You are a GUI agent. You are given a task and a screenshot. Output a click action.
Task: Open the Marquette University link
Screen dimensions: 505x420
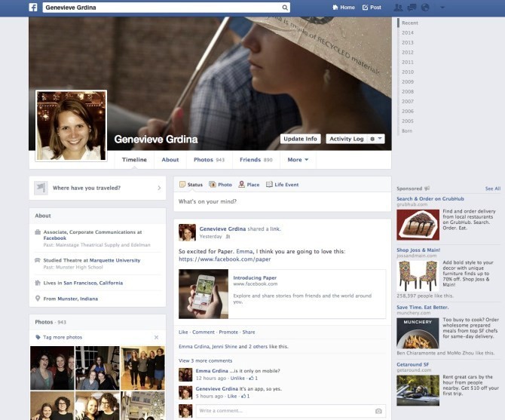tap(115, 260)
